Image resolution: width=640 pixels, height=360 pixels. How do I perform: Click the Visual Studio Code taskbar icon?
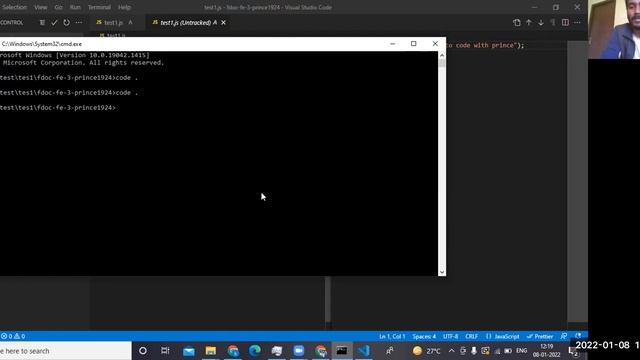[x=364, y=351]
